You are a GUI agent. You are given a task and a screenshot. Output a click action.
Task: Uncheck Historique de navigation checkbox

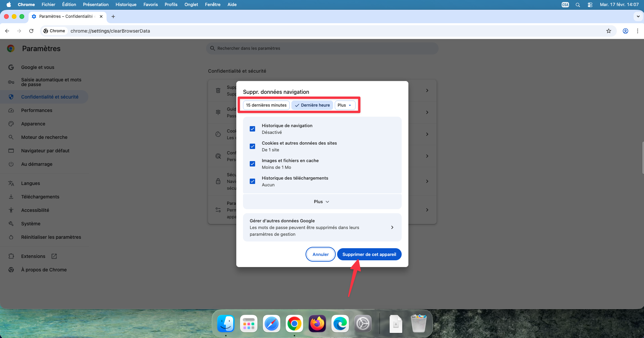click(252, 129)
